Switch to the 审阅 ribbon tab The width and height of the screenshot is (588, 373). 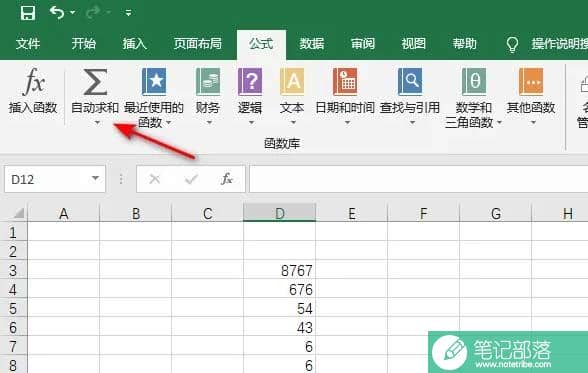363,44
